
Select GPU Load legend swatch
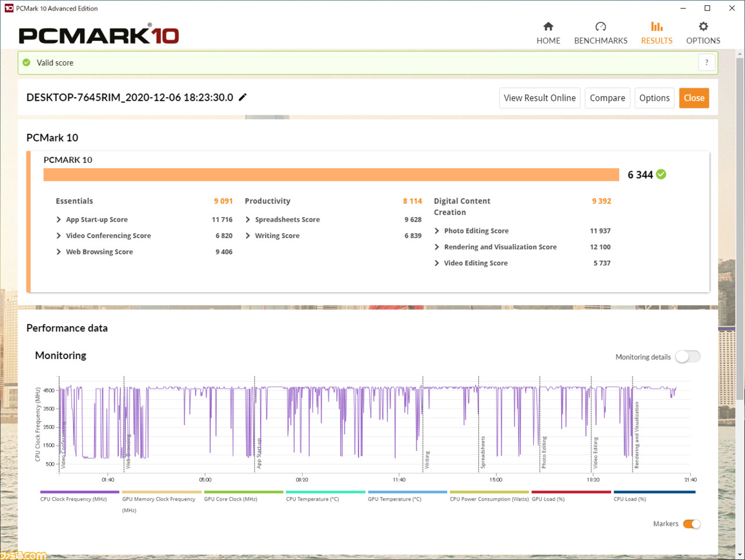click(572, 492)
